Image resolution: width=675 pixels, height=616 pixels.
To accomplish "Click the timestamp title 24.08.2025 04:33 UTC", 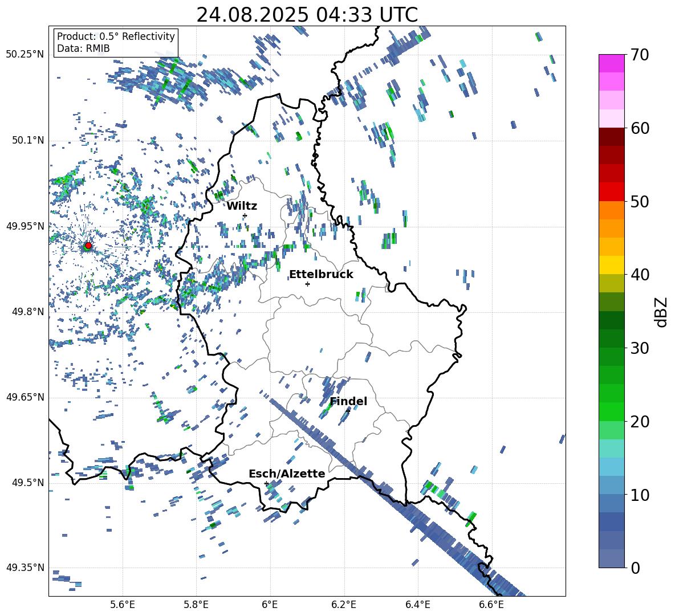I will coord(307,15).
